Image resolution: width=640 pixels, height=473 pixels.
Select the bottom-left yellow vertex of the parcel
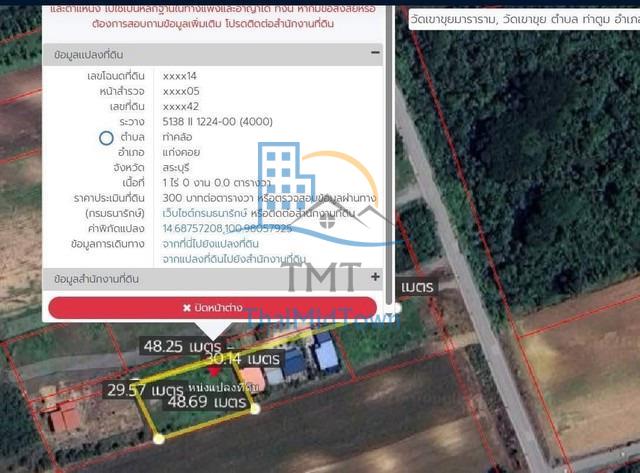tap(159, 437)
